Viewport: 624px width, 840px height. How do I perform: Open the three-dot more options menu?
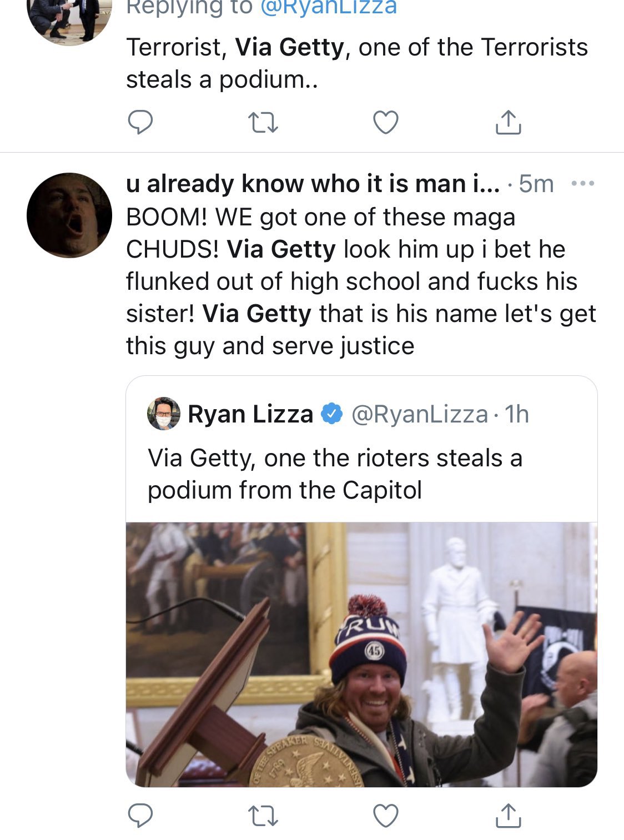pyautogui.click(x=583, y=184)
